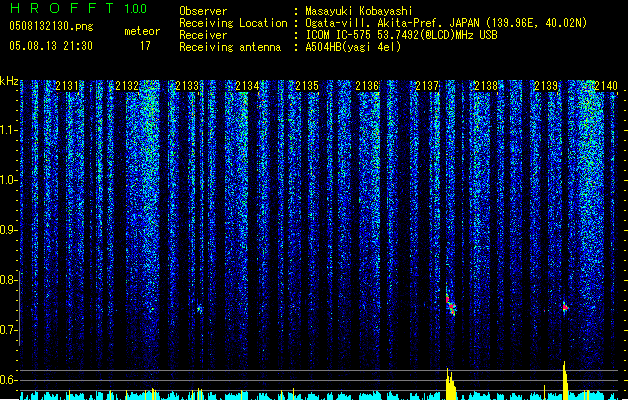Screen dimensions: 629x400
Task: Click the 2137 time marker
Action: tap(427, 86)
